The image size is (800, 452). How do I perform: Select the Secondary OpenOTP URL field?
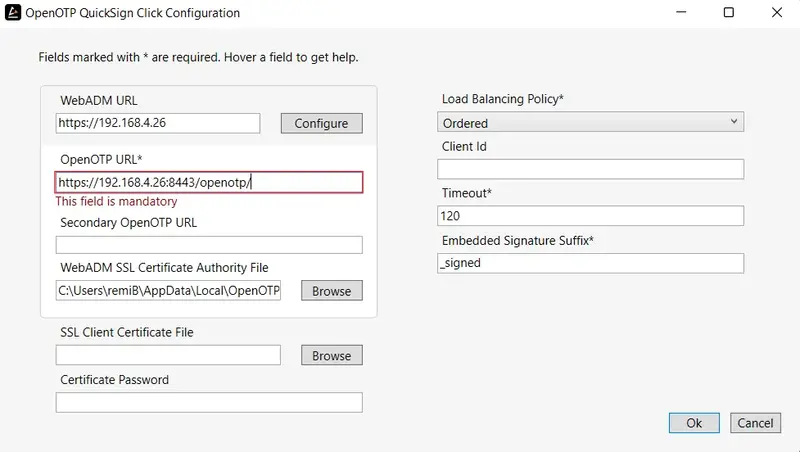(x=209, y=244)
